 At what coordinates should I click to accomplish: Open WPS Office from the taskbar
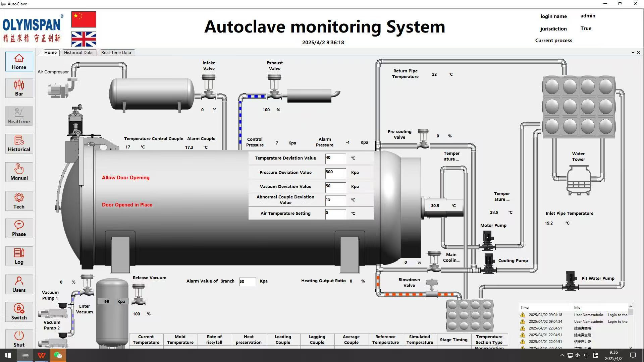pyautogui.click(x=42, y=355)
